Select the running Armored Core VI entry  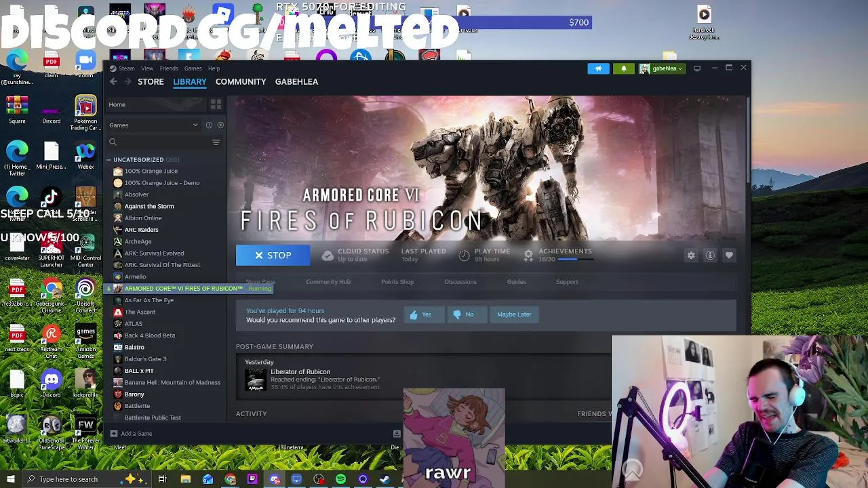click(189, 289)
